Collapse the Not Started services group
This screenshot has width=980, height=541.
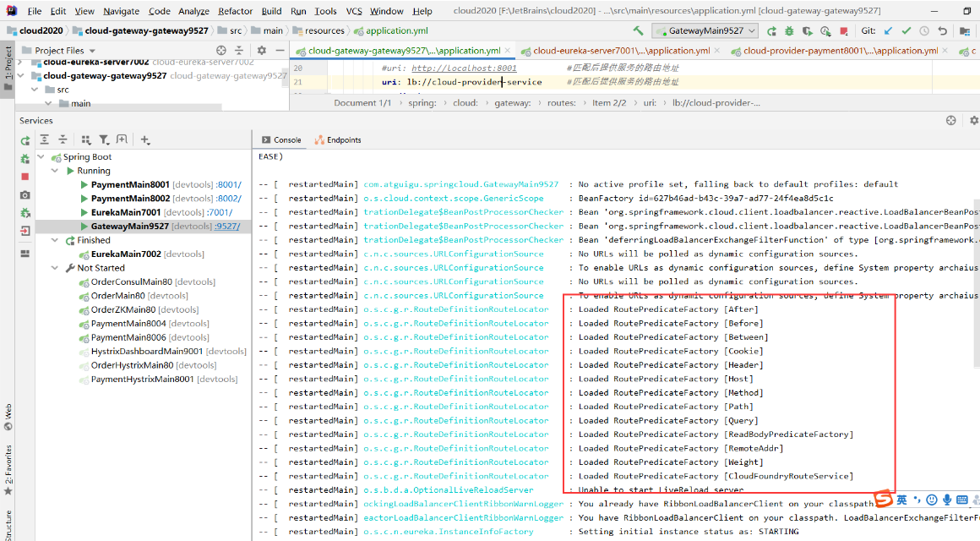[x=56, y=268]
